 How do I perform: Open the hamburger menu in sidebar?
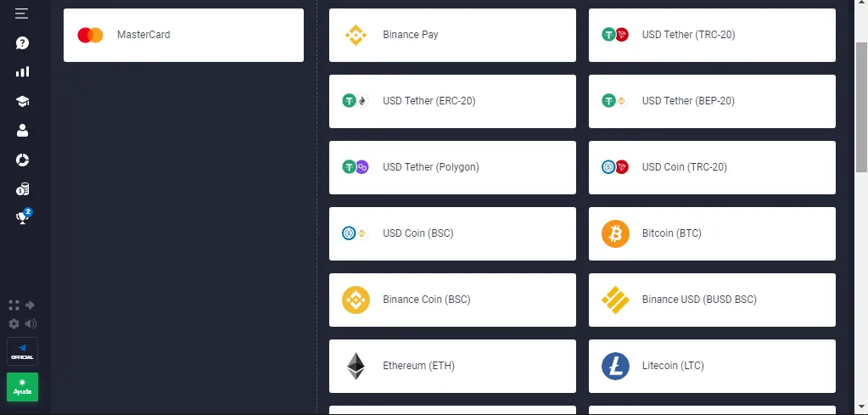click(x=21, y=14)
